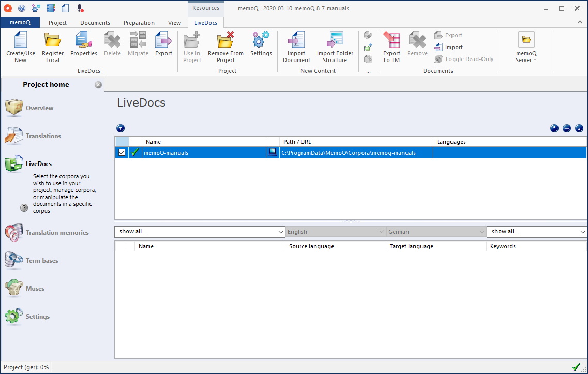Open Register Local in LiveDocs ribbon
Image resolution: width=588 pixels, height=374 pixels.
point(52,46)
